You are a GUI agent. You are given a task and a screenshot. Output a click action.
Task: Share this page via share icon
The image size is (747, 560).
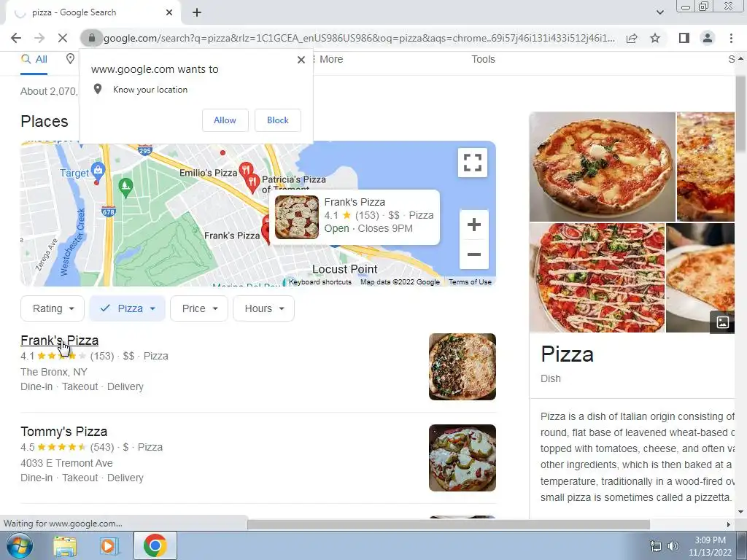632,38
